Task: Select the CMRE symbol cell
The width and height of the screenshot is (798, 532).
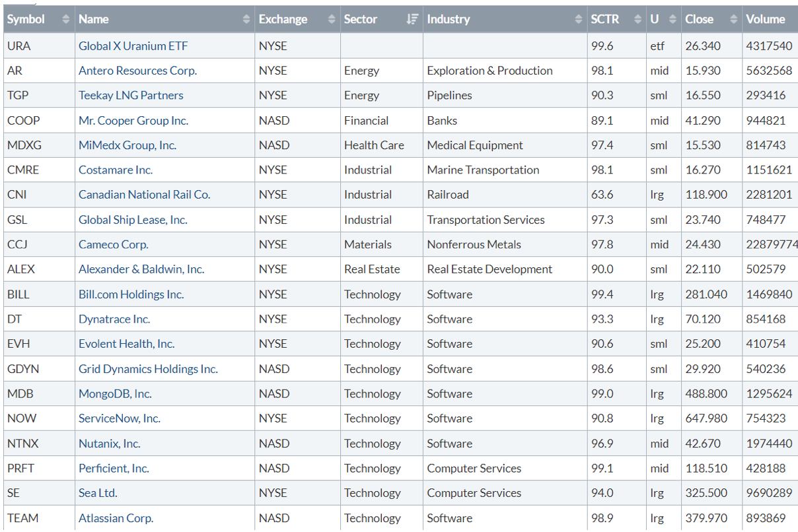Action: tap(38, 170)
